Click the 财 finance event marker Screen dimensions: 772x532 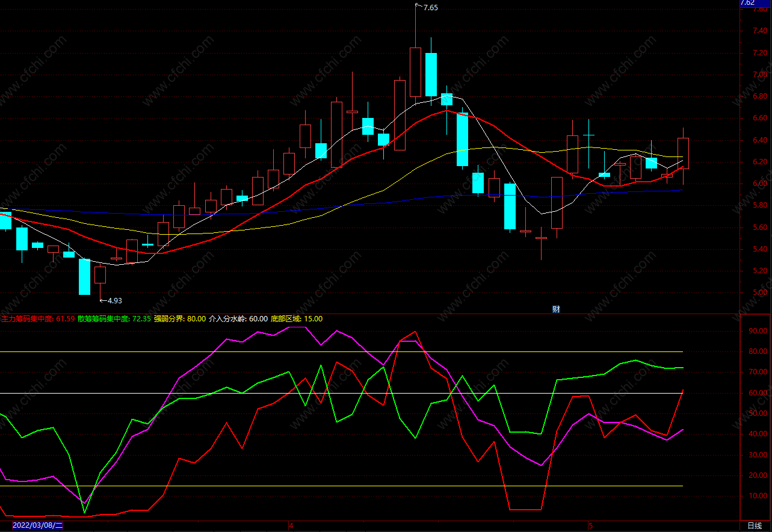click(x=556, y=309)
